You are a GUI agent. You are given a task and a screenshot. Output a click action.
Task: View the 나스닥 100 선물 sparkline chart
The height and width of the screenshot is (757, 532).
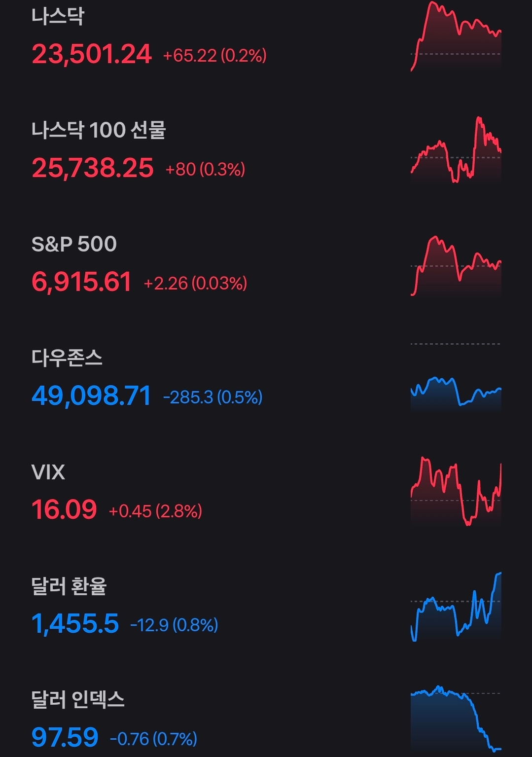456,150
